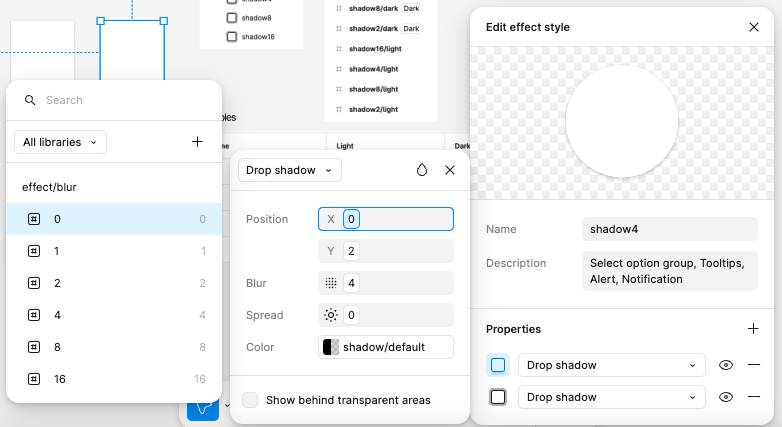Edit the Description field text
The image size is (782, 427).
(x=670, y=271)
